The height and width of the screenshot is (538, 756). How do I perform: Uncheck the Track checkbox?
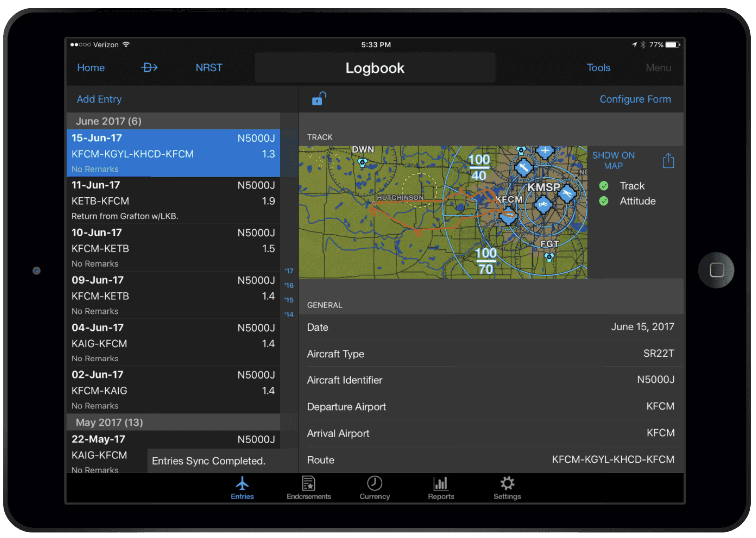(x=604, y=186)
